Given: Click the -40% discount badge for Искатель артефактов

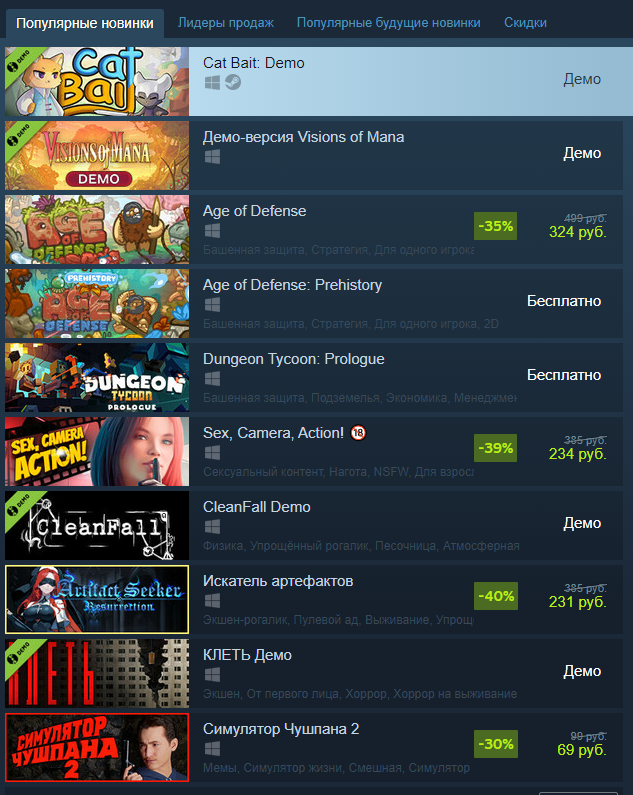Looking at the screenshot, I should click(x=496, y=596).
